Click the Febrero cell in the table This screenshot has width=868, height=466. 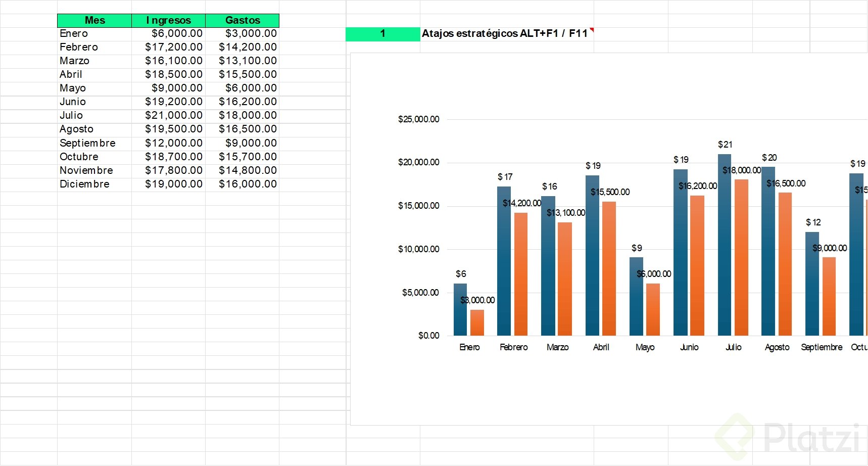pyautogui.click(x=94, y=48)
